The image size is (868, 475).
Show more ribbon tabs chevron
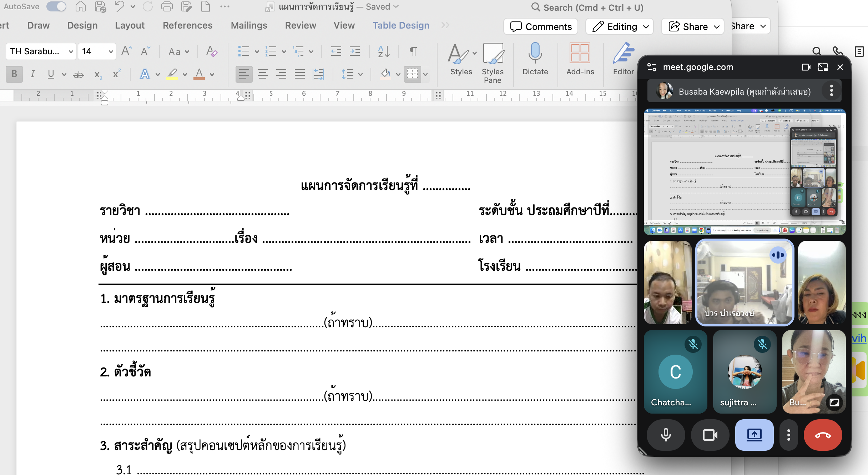coord(445,25)
